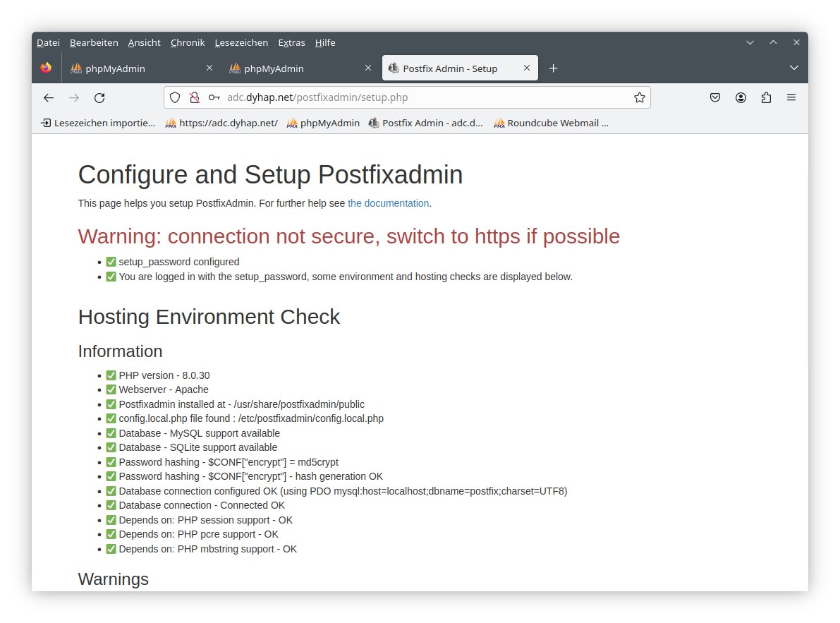Screen dimensions: 840x623
Task: Open the Pocket save icon
Action: (x=714, y=98)
